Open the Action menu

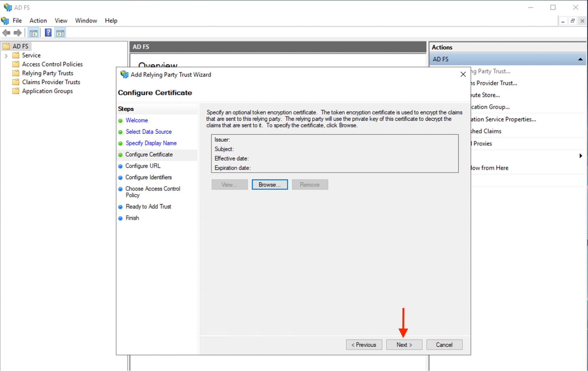[x=38, y=21]
